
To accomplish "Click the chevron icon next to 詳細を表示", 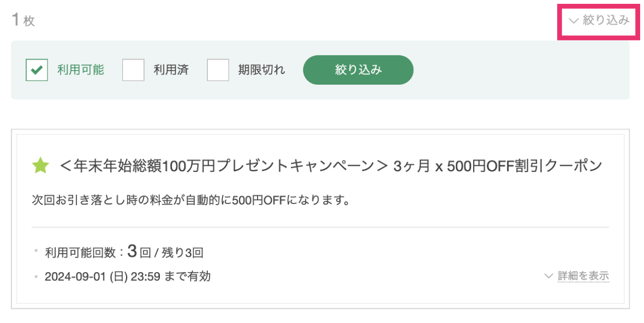I will click(548, 276).
